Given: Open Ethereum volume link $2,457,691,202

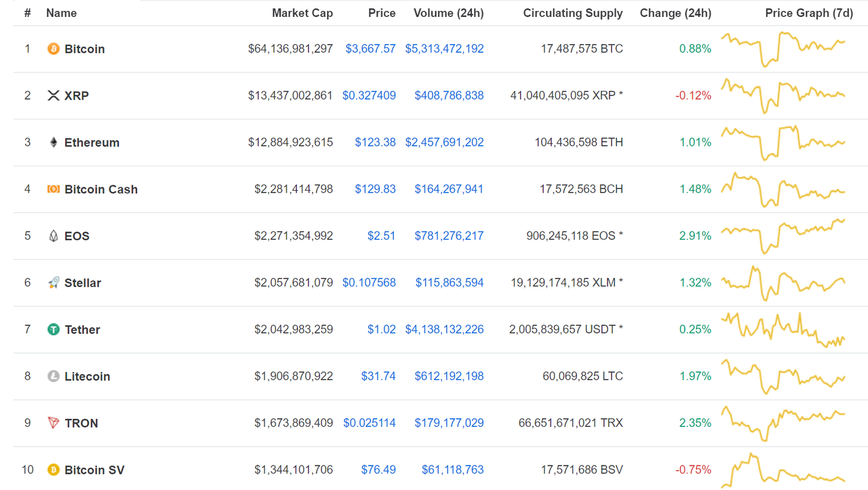Looking at the screenshot, I should 444,143.
